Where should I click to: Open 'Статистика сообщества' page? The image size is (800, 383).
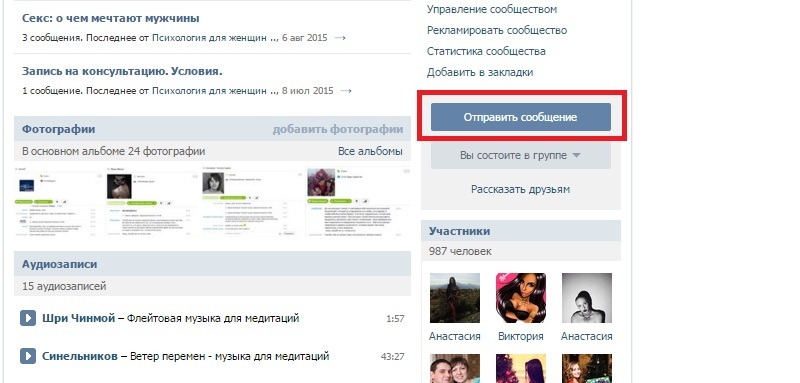(486, 51)
